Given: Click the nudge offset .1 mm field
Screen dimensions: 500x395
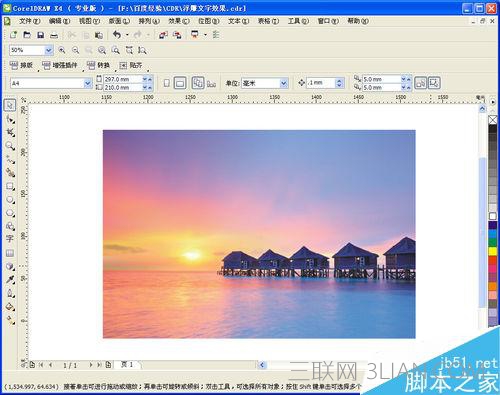Looking at the screenshot, I should (x=320, y=83).
